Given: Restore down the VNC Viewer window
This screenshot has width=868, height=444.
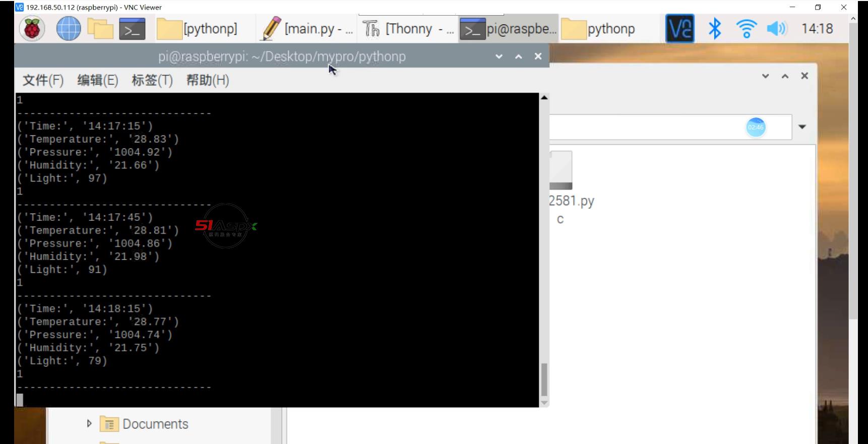Looking at the screenshot, I should pos(818,7).
